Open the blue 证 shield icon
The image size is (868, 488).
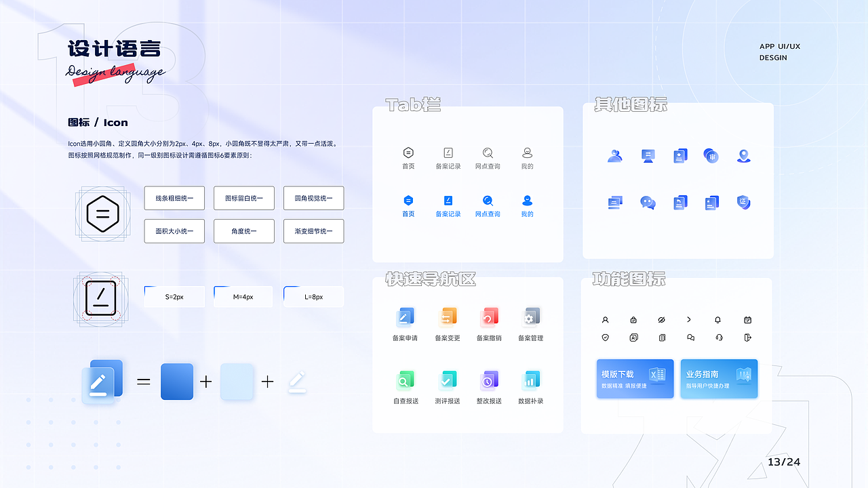click(744, 202)
